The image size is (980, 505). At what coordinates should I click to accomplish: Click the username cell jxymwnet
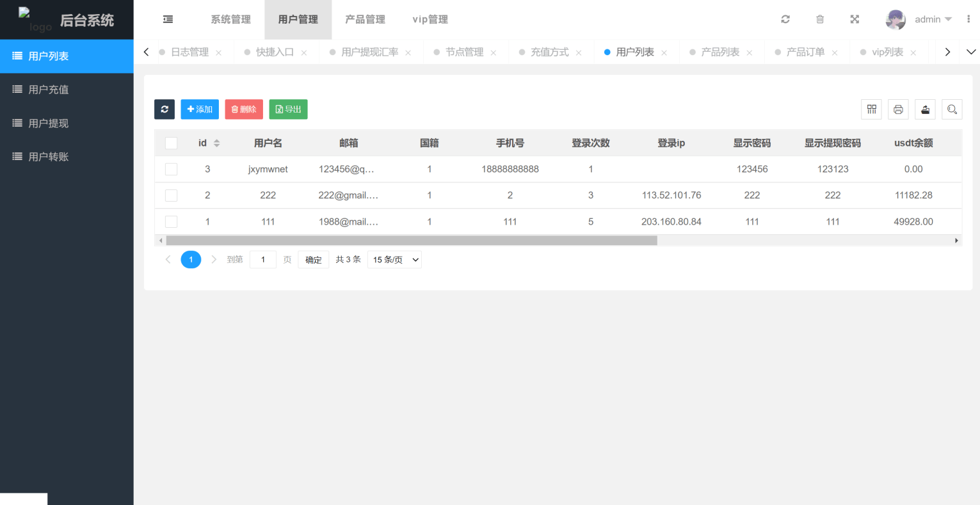tap(268, 169)
